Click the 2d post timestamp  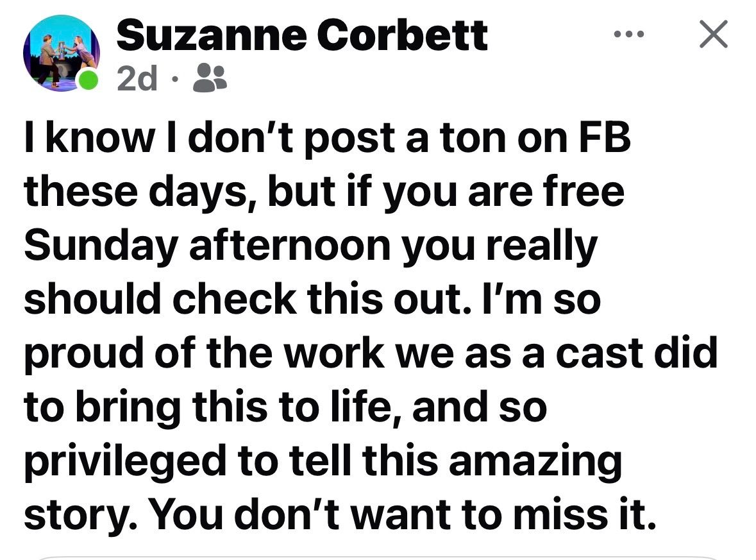point(137,79)
